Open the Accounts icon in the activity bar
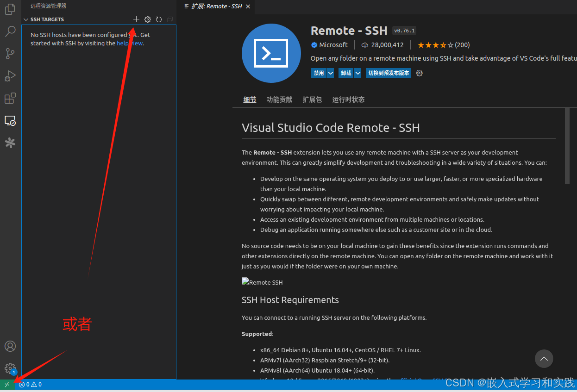The image size is (577, 392). (10, 346)
